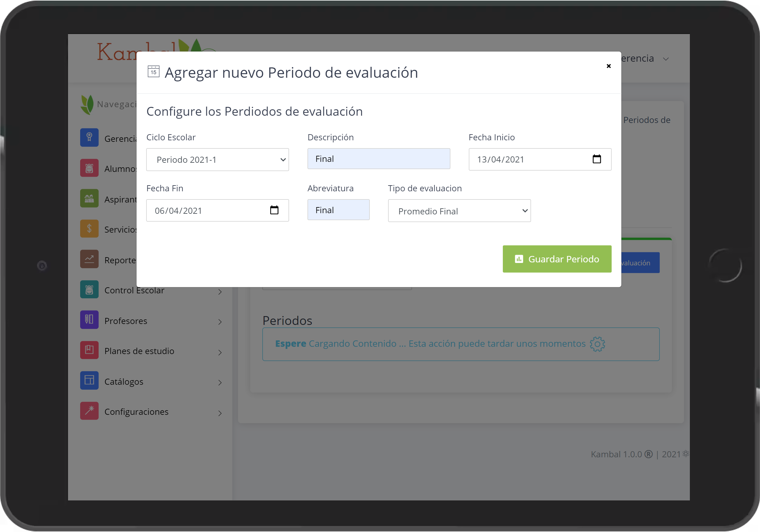
Task: Click the Kambal 1.0.0 footer text
Action: [x=616, y=454]
